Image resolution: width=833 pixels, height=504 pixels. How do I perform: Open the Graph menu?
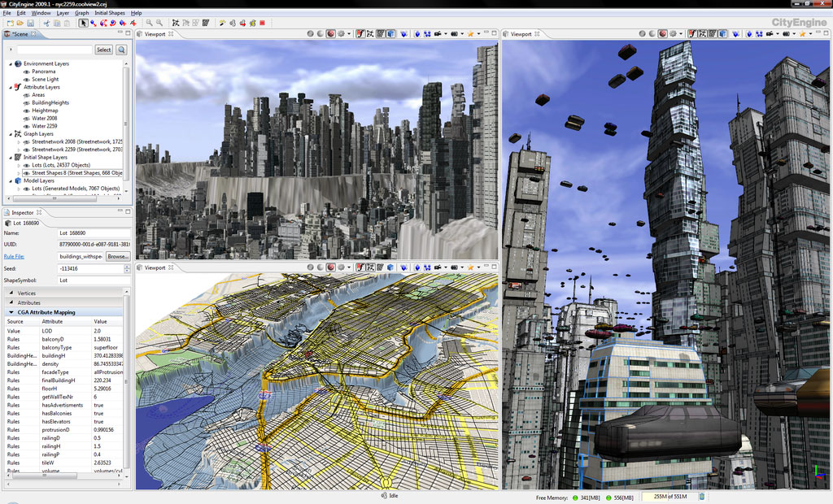pyautogui.click(x=81, y=13)
